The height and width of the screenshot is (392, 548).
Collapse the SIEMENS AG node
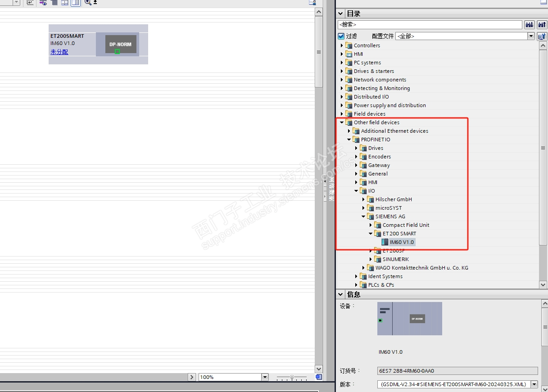[363, 216]
